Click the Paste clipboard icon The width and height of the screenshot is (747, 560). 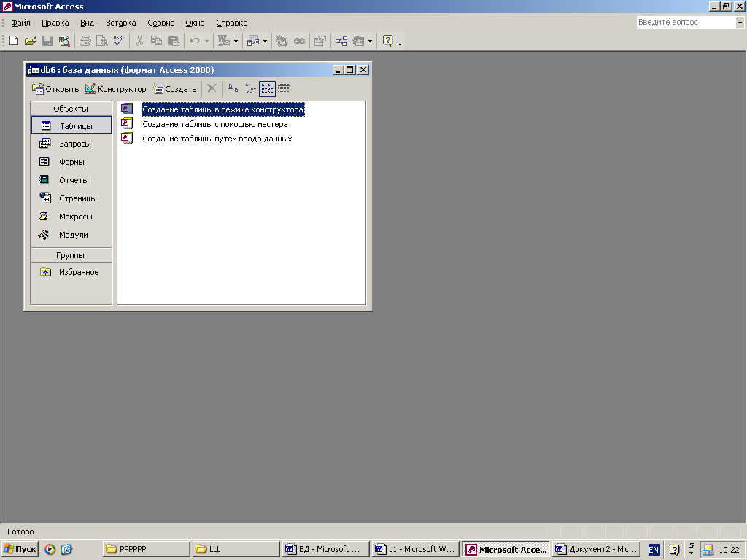pyautogui.click(x=174, y=41)
